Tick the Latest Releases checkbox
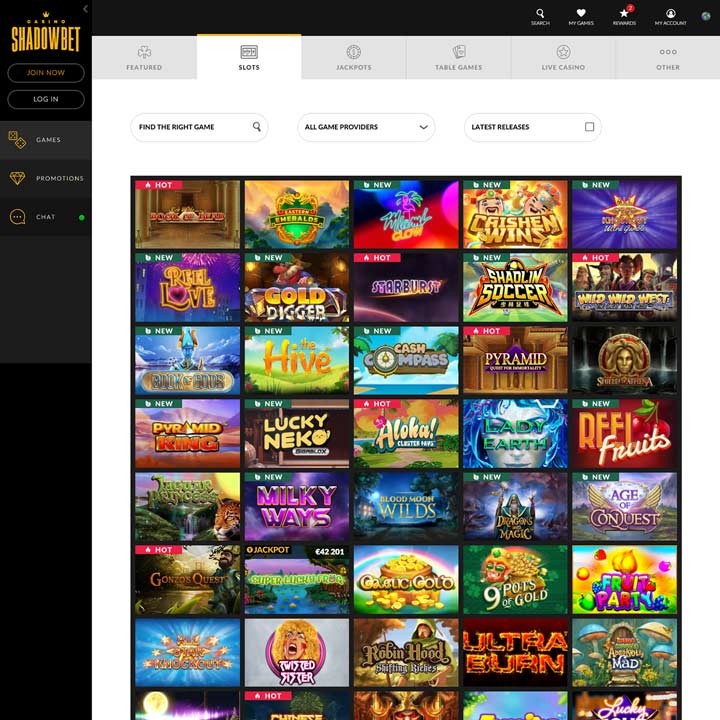This screenshot has width=720, height=720. point(590,127)
